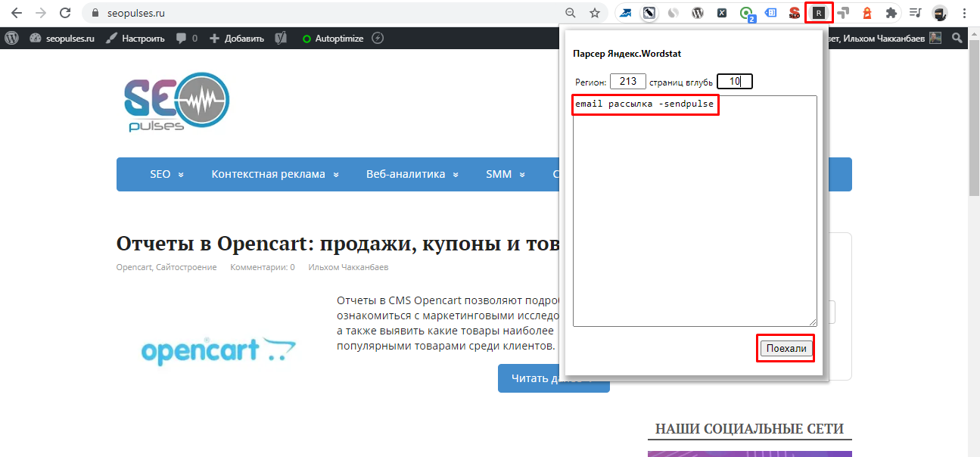The image size is (980, 457).
Task: Open the admin bar search magnifier
Action: pos(957,38)
